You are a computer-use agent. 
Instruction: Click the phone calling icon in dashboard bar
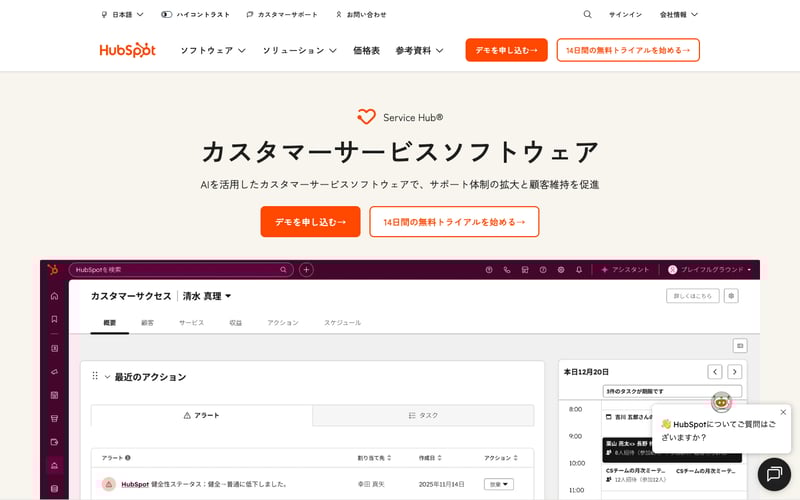pos(507,269)
